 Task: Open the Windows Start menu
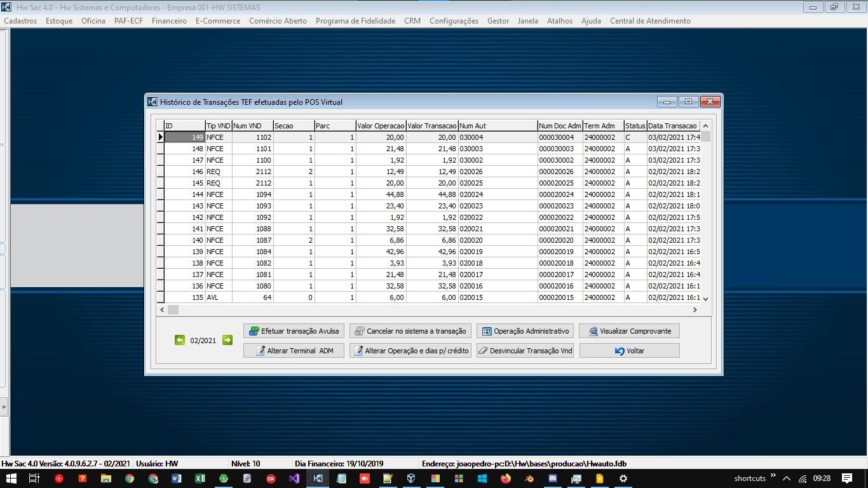click(10, 478)
